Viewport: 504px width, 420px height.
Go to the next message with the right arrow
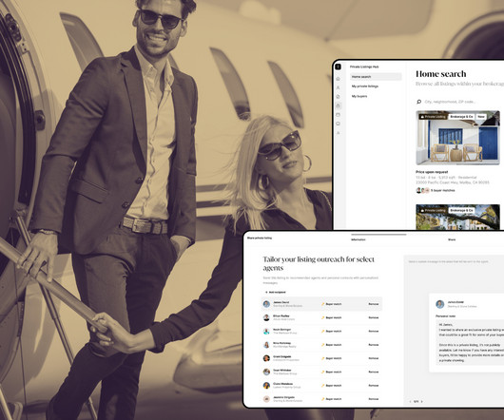[422, 401]
